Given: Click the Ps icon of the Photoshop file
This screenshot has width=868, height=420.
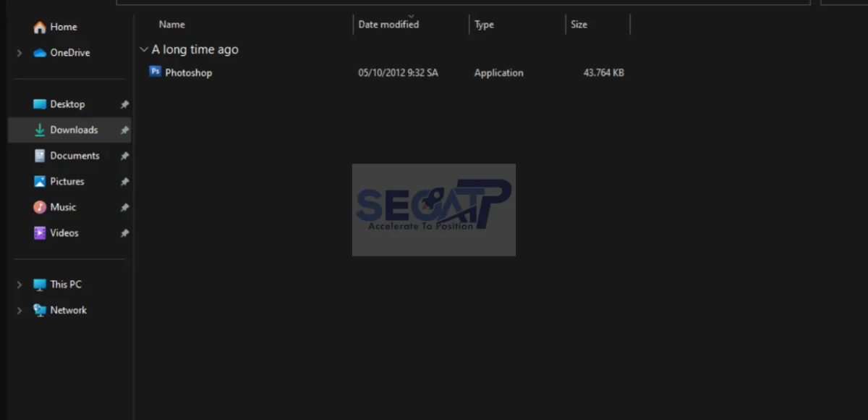Looking at the screenshot, I should (155, 72).
